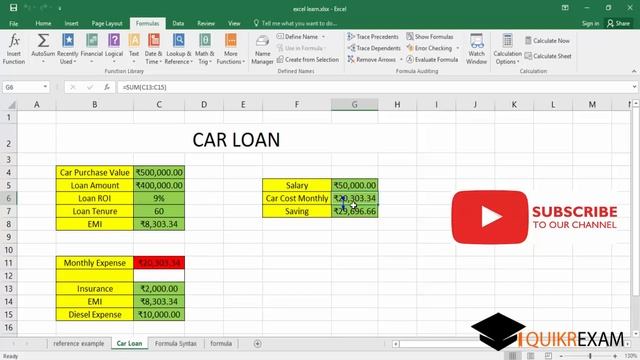640x360 pixels.
Task: Switch to the Insert tab
Action: [x=71, y=23]
